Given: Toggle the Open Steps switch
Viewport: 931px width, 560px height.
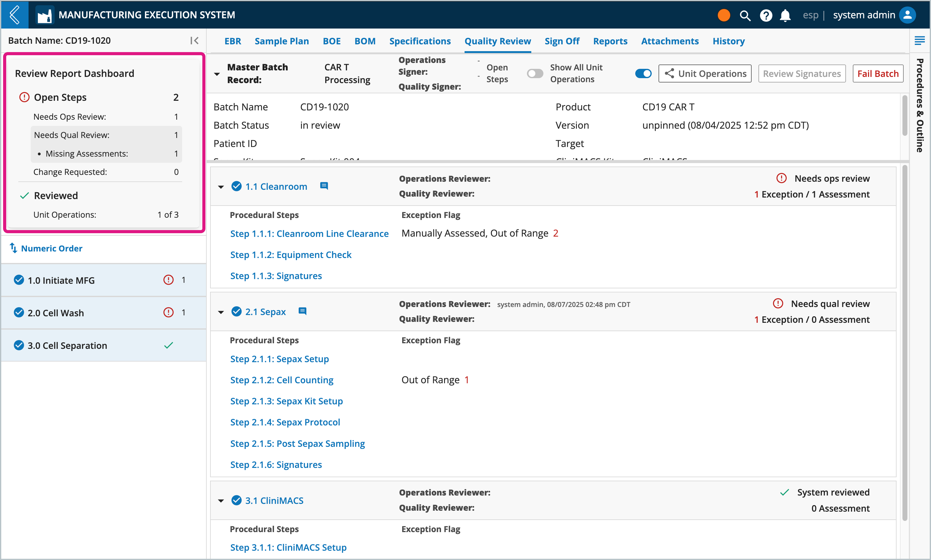Looking at the screenshot, I should click(x=535, y=73).
